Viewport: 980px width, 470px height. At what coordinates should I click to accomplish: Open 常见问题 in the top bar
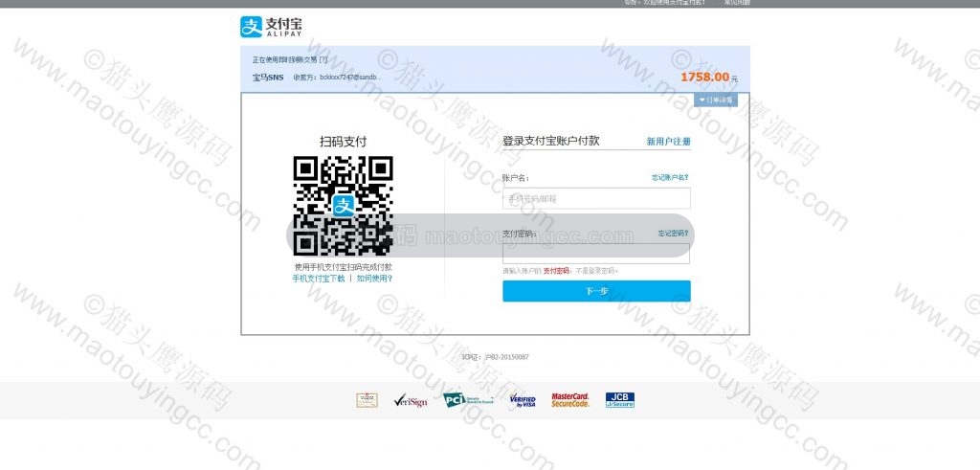pos(737,3)
